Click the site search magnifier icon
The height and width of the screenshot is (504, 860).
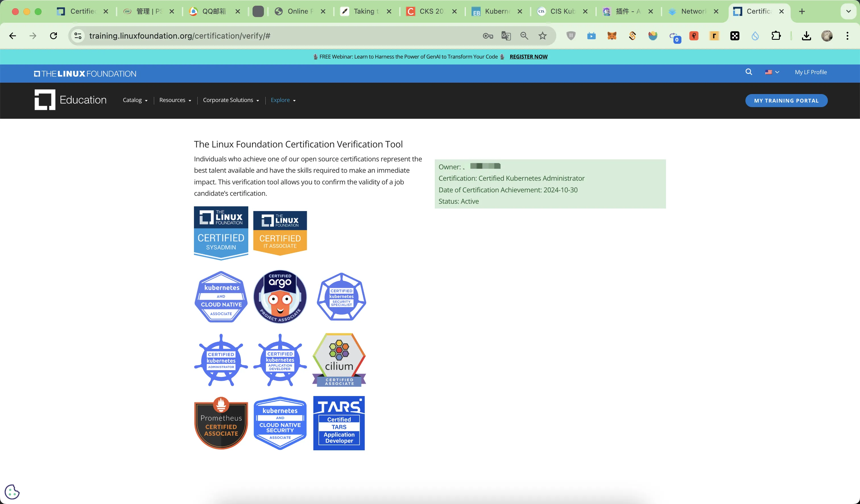[749, 72]
